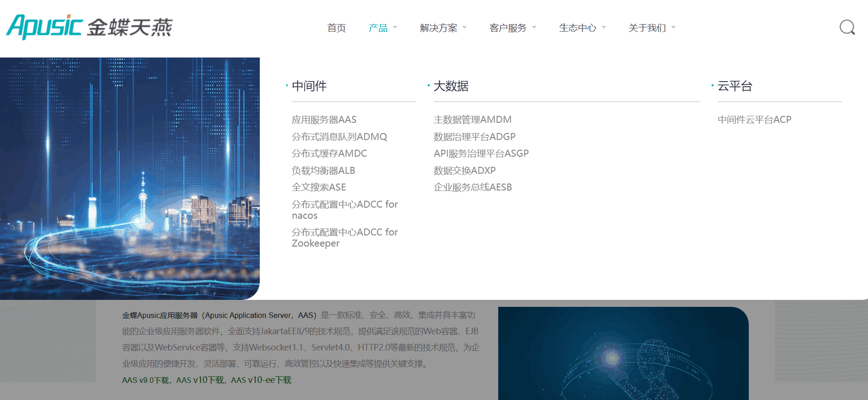Click the Apusic 金蝶天燕 logo
868x400 pixels.
coord(89,27)
